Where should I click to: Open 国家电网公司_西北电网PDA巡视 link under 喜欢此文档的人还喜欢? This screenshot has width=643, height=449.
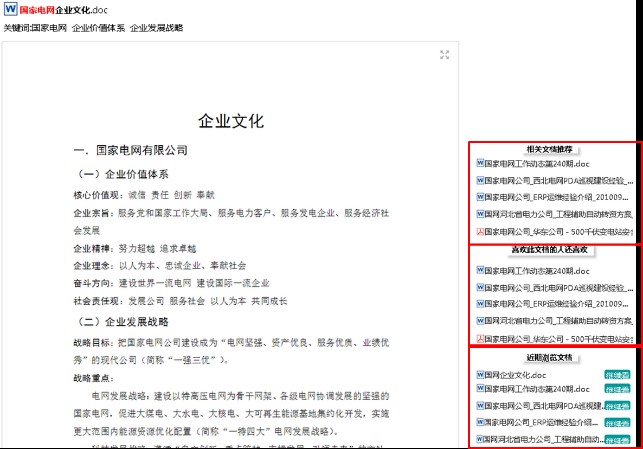point(559,288)
